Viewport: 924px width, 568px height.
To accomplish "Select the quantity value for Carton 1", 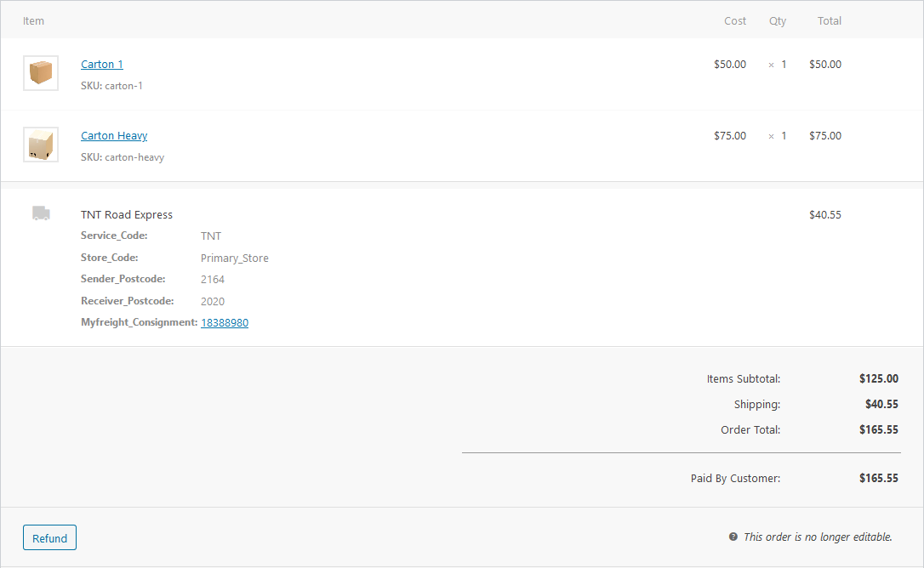I will point(784,64).
